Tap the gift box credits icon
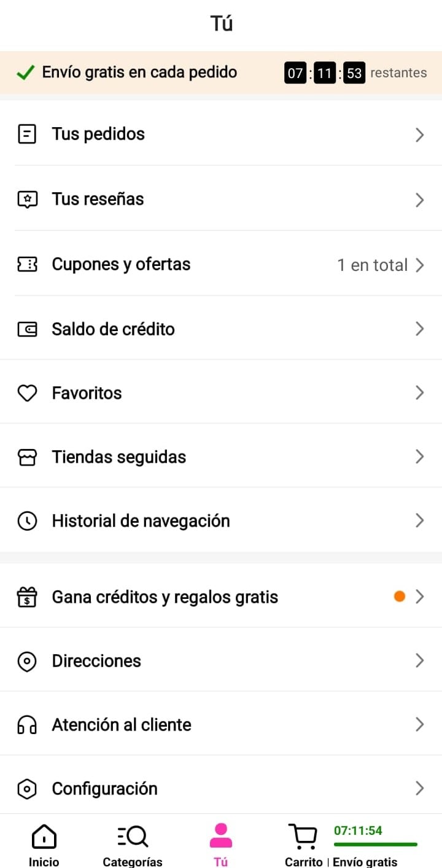 point(27,597)
